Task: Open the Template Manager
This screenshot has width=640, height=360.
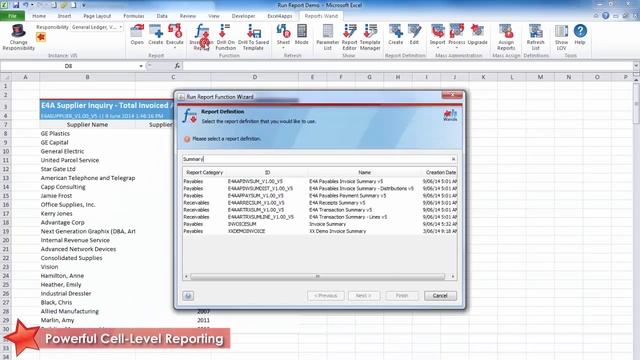Action: pyautogui.click(x=370, y=37)
